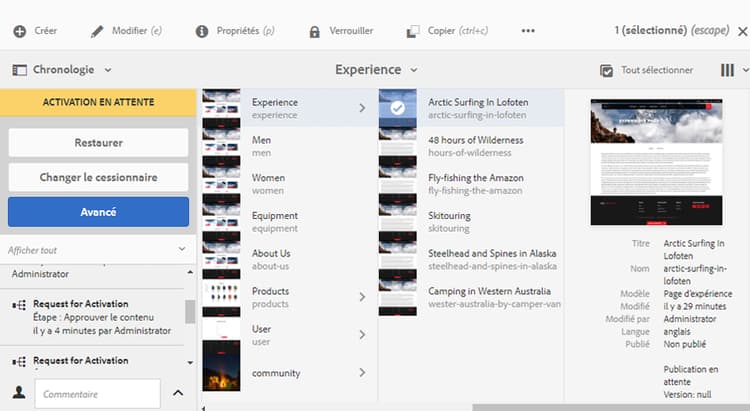750x411 pixels.
Task: Click Camping in Western Australia title
Action: click(x=489, y=291)
